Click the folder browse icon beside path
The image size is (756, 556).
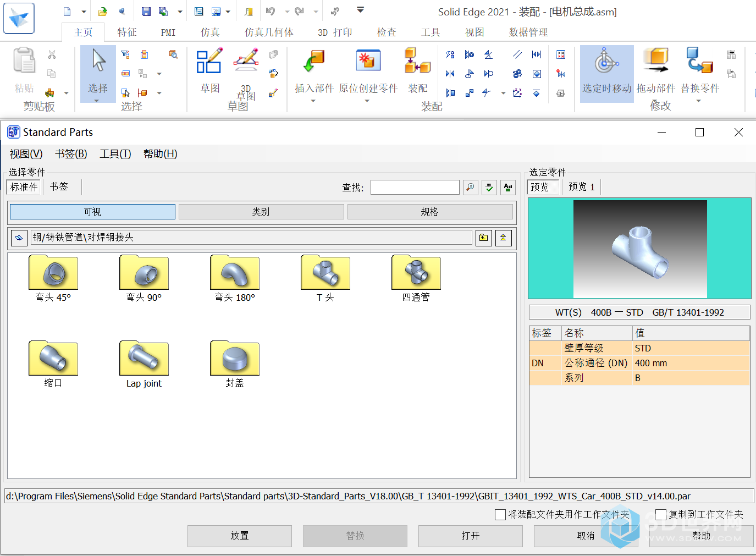point(483,238)
